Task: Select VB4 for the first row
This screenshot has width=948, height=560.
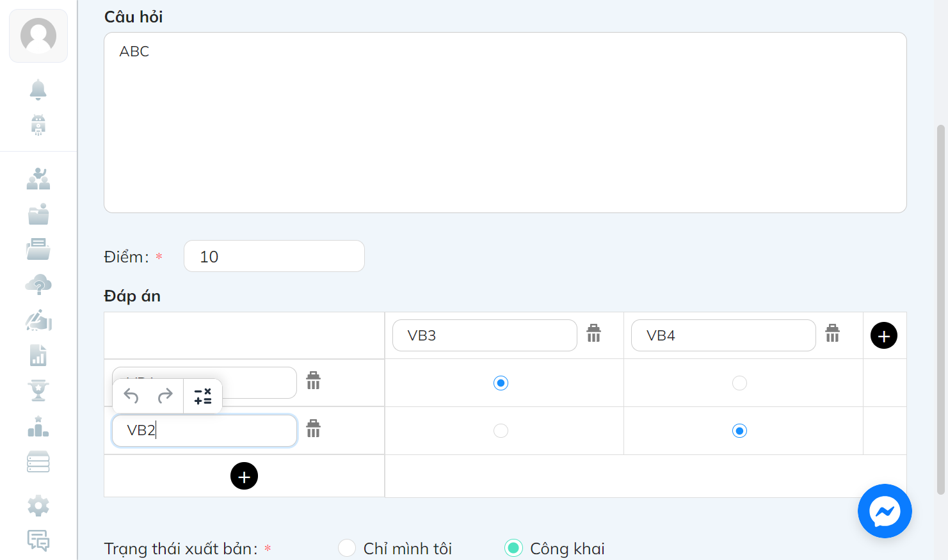Action: pos(739,383)
